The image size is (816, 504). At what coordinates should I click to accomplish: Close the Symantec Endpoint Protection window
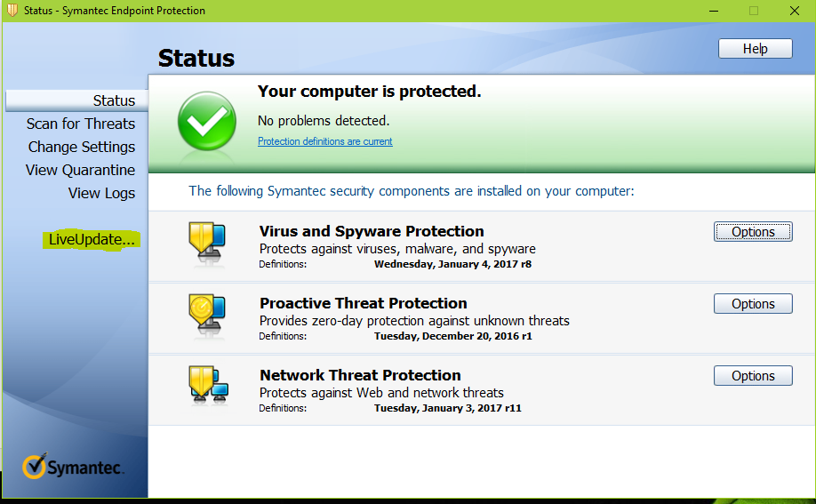tap(794, 11)
